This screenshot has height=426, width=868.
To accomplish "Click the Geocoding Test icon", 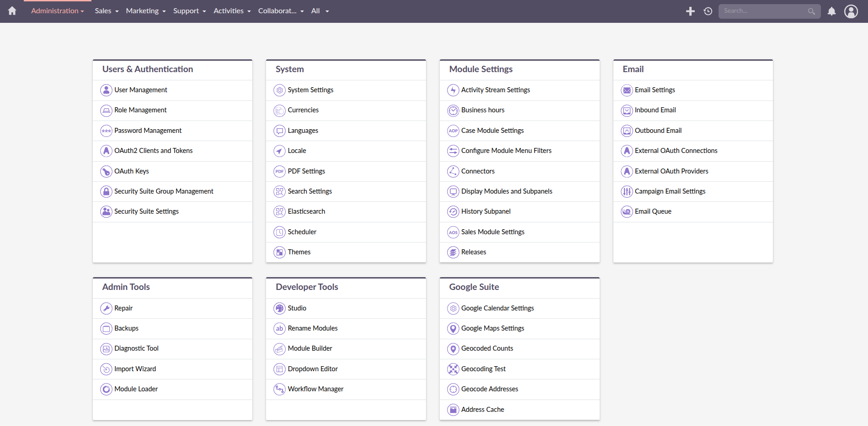I will point(453,369).
